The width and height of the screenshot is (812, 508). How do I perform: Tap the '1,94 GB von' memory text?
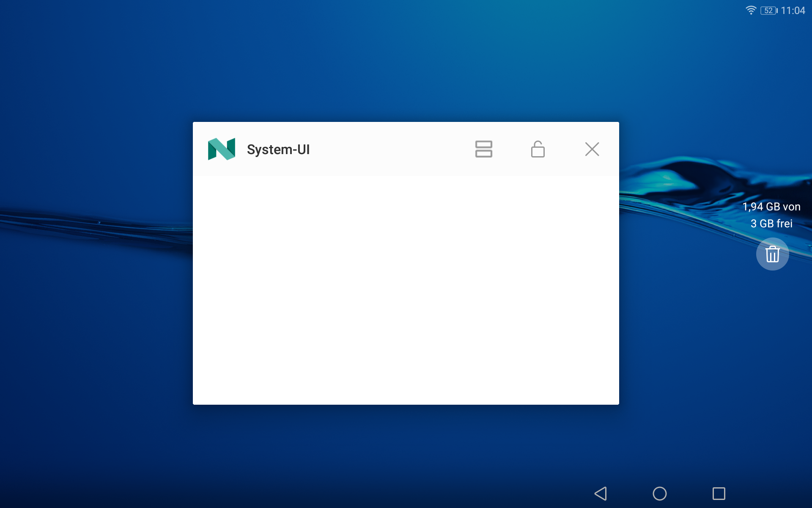coord(771,207)
